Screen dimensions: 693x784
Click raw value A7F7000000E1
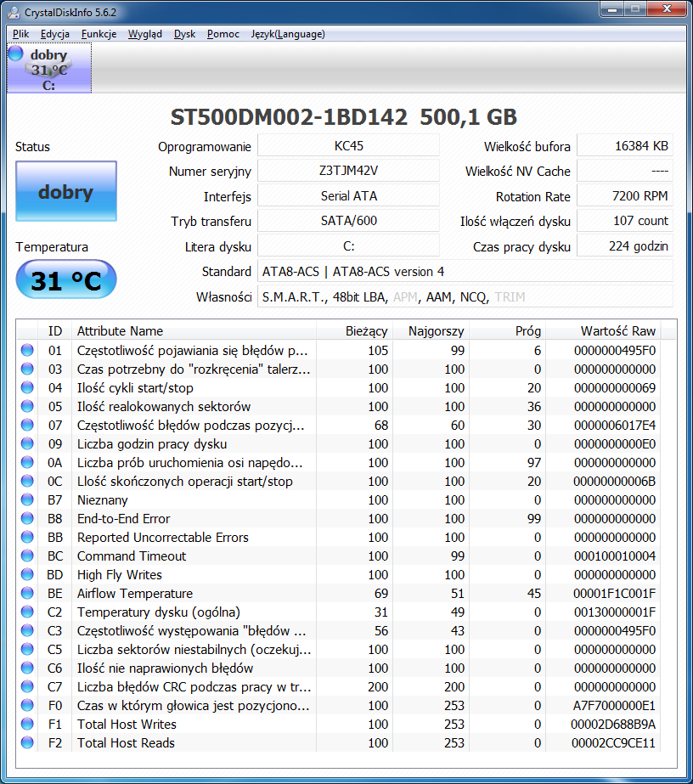[614, 706]
